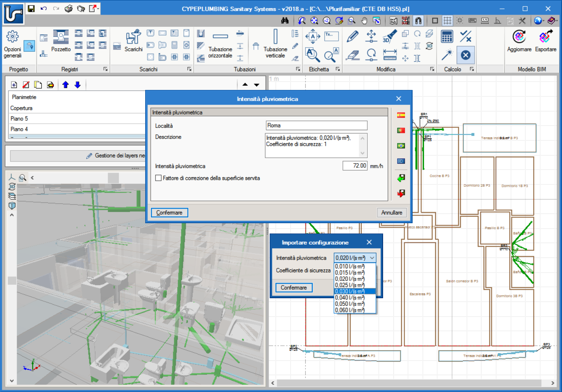Toggle the grid display button

pos(447,21)
